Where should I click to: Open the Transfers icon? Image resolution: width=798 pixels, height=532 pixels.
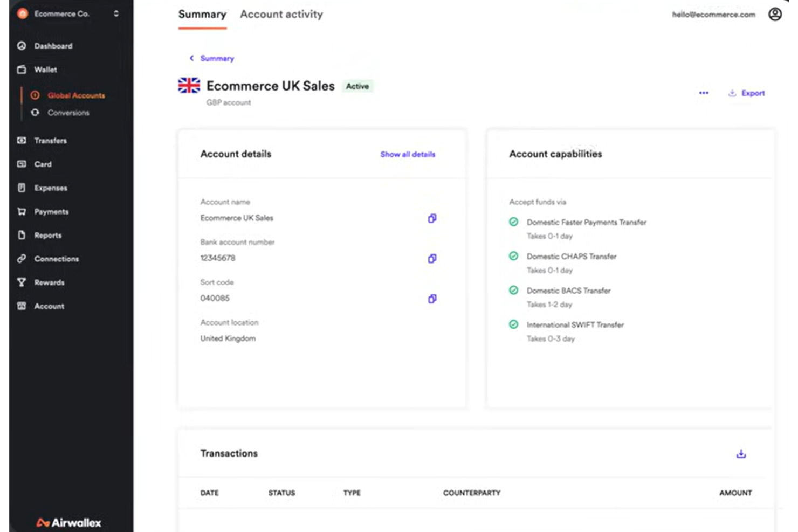tap(22, 141)
